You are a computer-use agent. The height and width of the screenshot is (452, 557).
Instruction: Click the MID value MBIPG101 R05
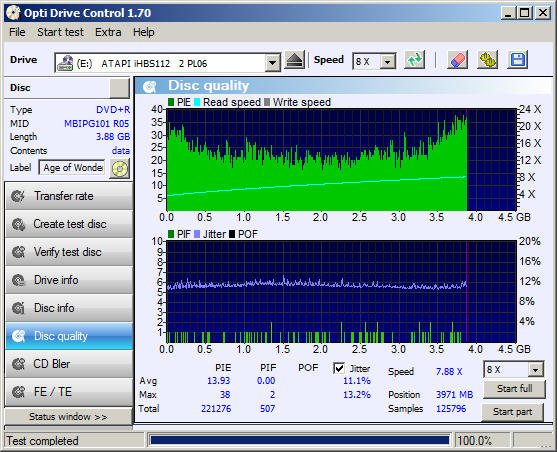click(97, 124)
